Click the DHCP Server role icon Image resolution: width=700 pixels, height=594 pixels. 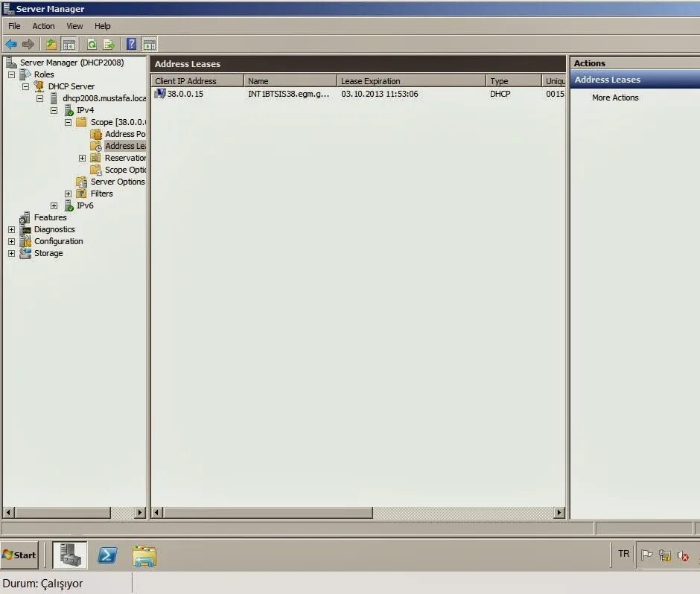pos(39,86)
